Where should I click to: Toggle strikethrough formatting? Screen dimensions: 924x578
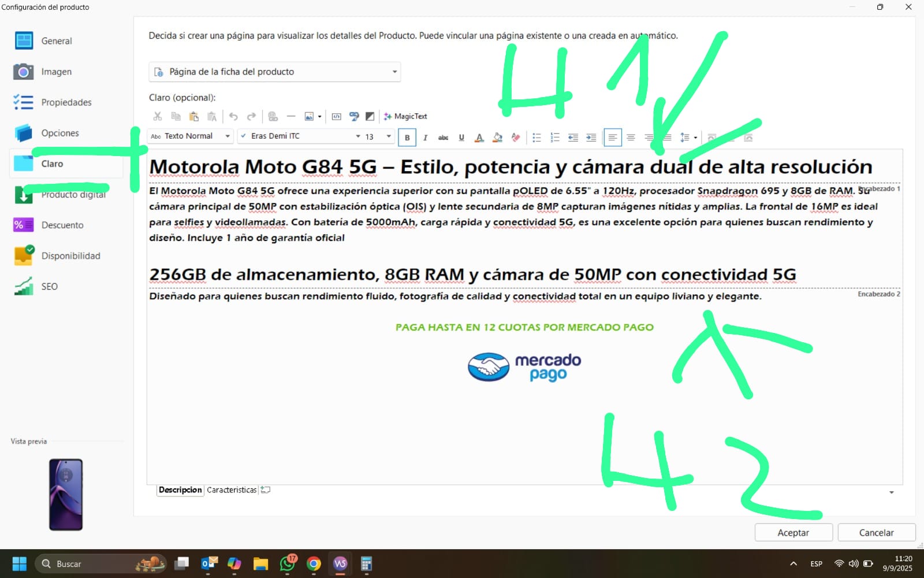click(443, 138)
